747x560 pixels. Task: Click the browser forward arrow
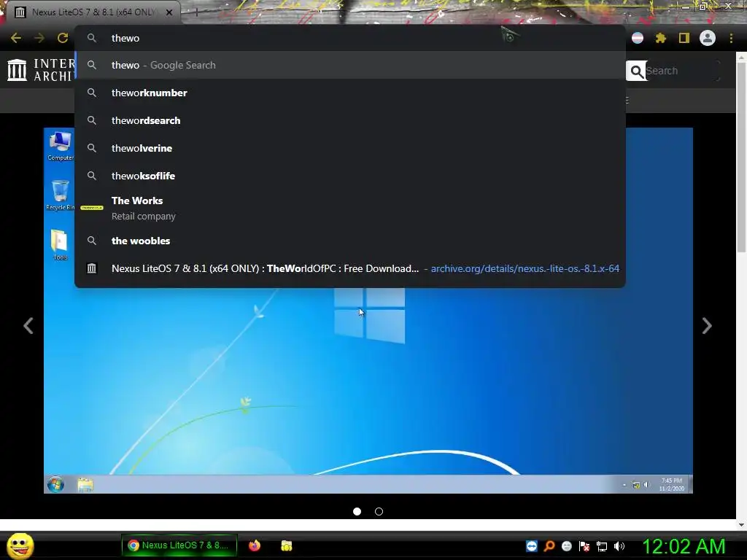(39, 38)
